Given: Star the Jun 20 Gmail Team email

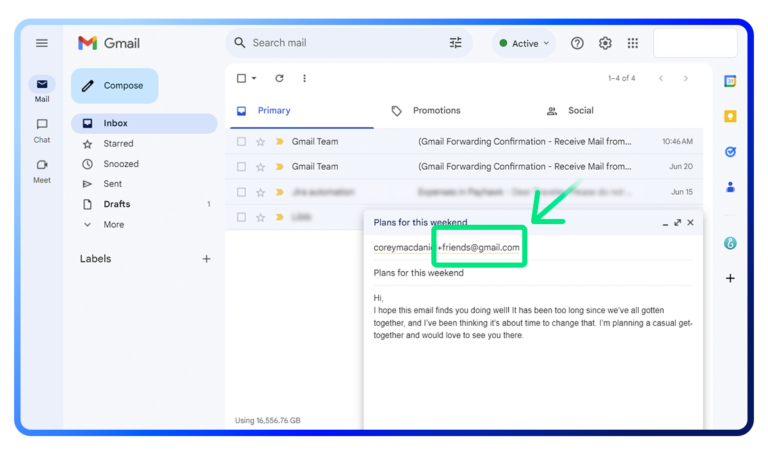Looking at the screenshot, I should click(261, 167).
